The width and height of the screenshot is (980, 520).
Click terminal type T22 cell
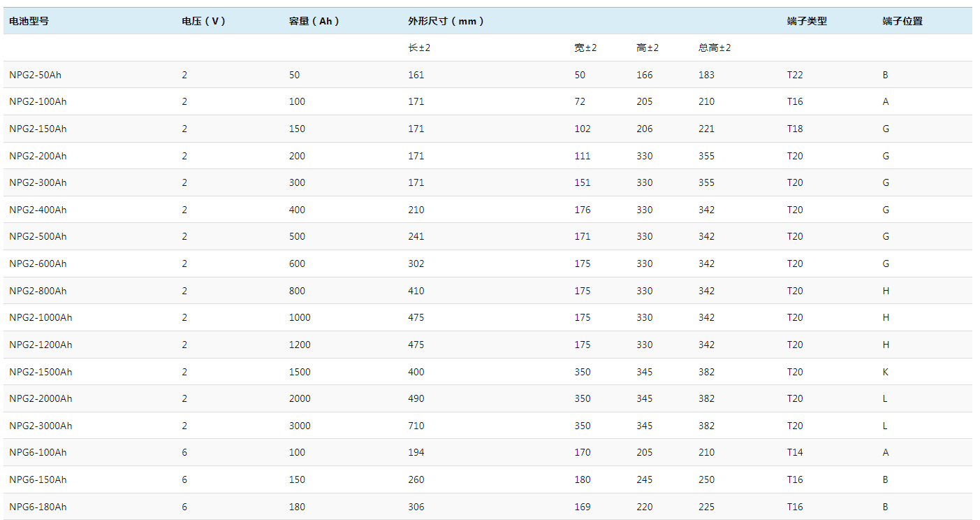pos(795,75)
